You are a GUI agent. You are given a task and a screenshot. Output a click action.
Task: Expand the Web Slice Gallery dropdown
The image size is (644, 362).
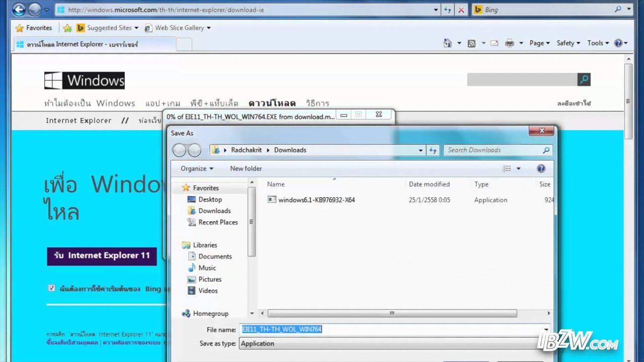pyautogui.click(x=208, y=28)
